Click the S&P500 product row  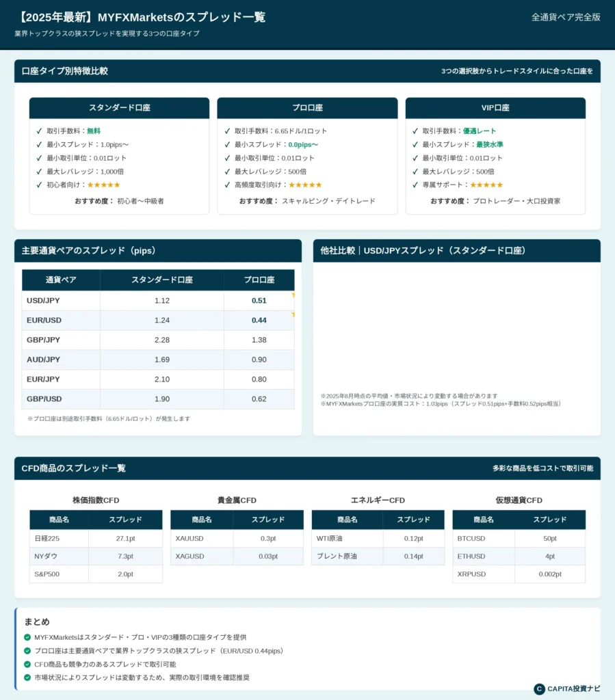[96, 574]
